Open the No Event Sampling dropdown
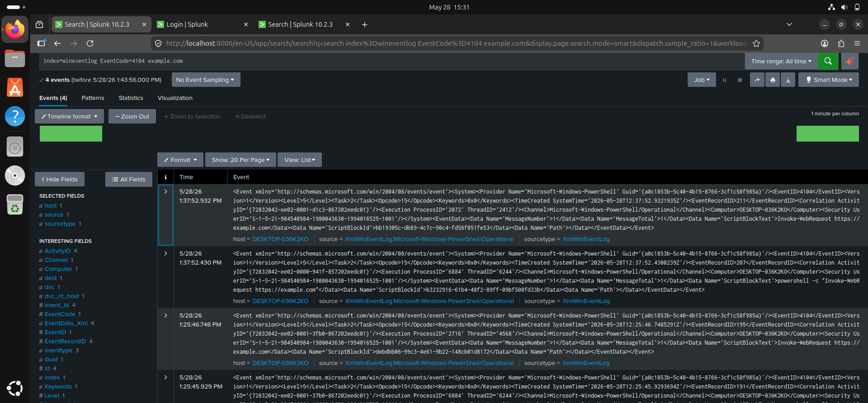Screen dimensions: 868x403 (x=206, y=80)
